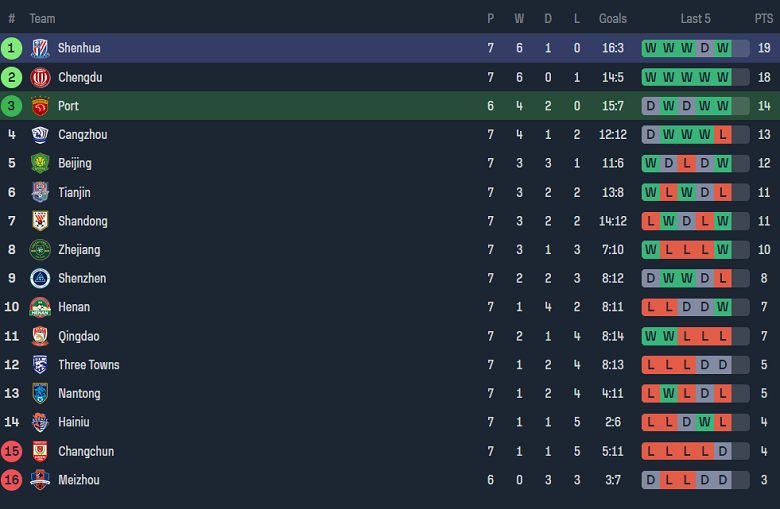Viewport: 780px width, 509px height.
Task: Click the Chengdu team logo
Action: click(40, 77)
